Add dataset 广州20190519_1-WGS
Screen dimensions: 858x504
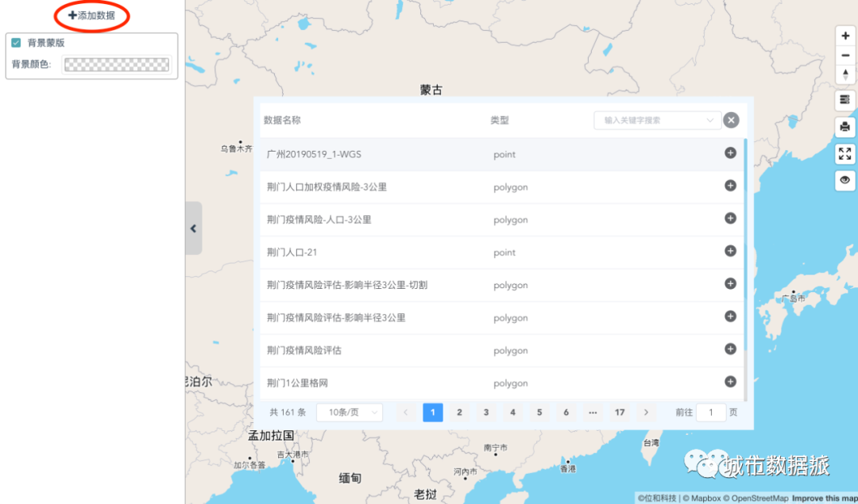pyautogui.click(x=730, y=153)
